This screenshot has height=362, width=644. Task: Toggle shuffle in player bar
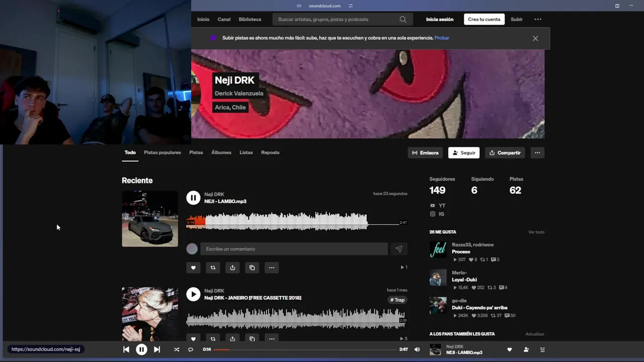click(x=177, y=349)
